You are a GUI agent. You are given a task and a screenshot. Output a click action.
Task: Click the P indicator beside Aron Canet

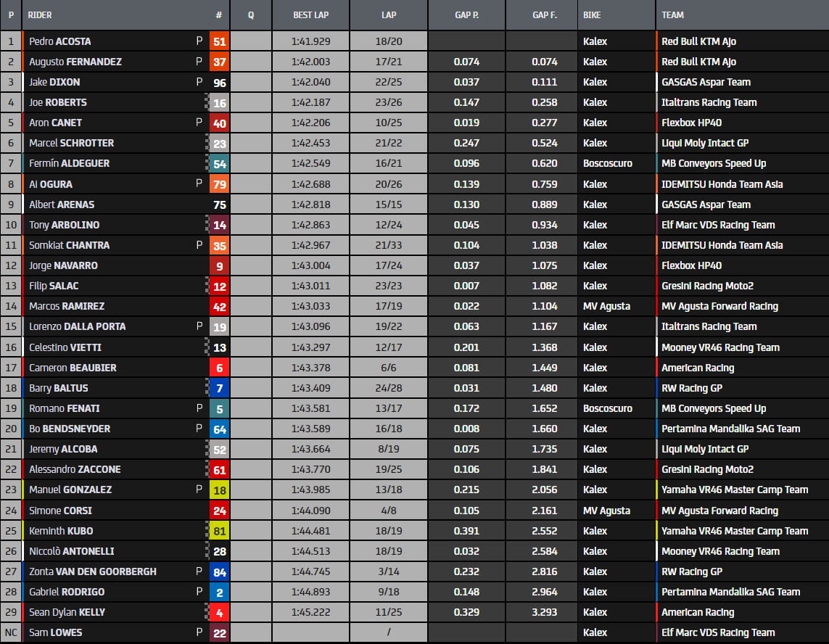click(199, 123)
